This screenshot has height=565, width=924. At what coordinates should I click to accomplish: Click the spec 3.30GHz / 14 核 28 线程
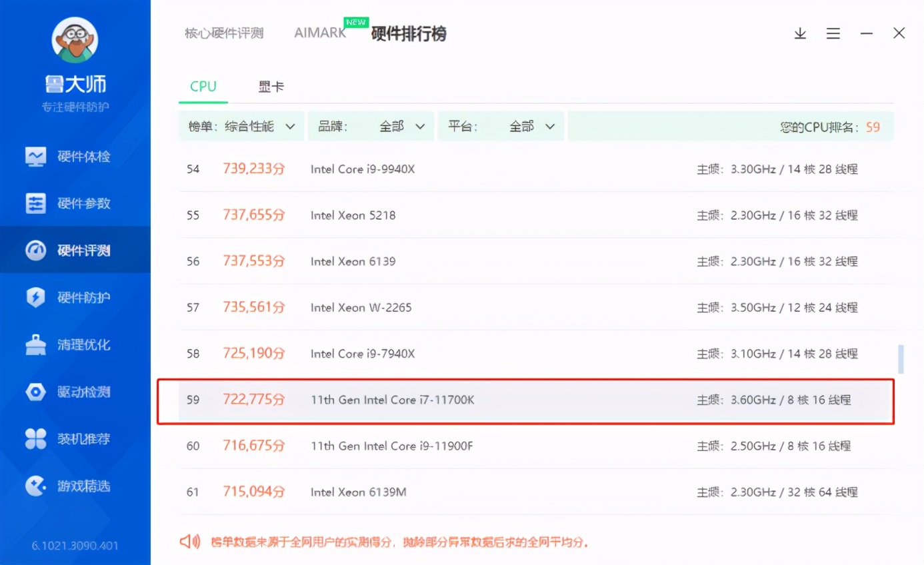794,169
